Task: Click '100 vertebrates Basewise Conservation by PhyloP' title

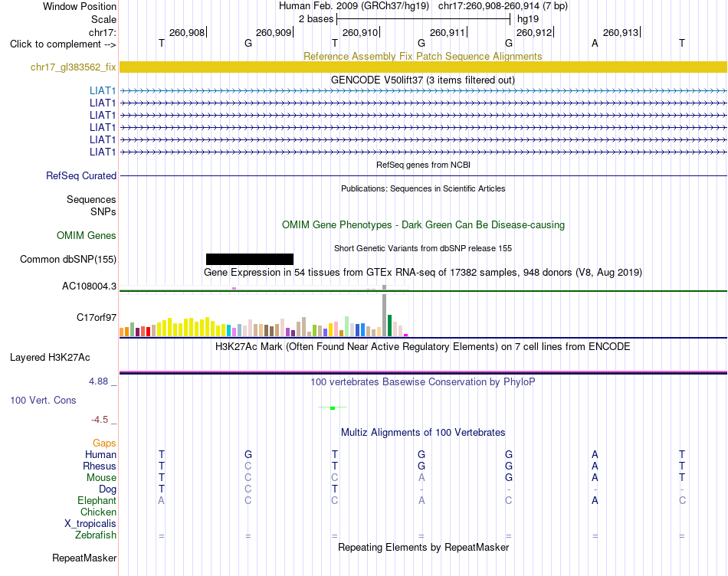Action: [423, 381]
